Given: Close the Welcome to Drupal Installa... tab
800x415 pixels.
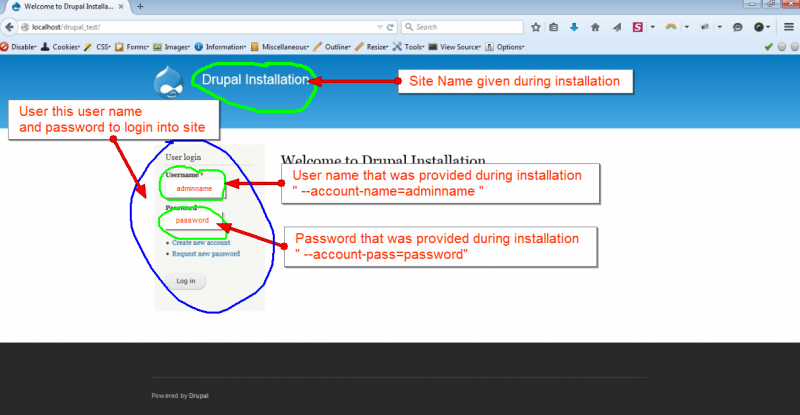Looking at the screenshot, I should coord(121,7).
